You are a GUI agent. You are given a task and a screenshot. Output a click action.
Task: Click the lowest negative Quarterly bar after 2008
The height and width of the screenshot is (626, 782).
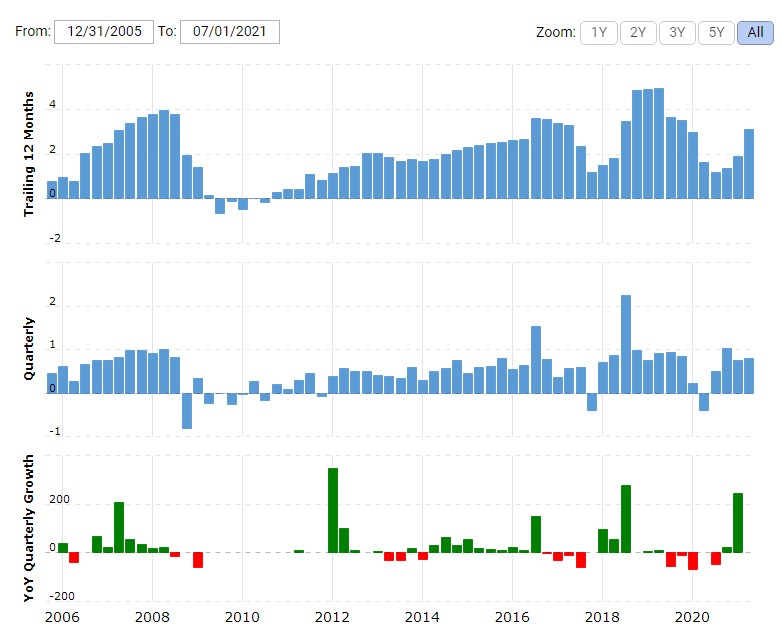(x=187, y=411)
